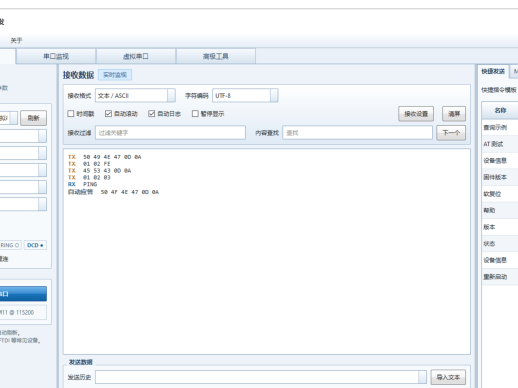Image resolution: width=518 pixels, height=388 pixels.
Task: Click the COM11 @ 115200 status field
Action: [x=23, y=312]
